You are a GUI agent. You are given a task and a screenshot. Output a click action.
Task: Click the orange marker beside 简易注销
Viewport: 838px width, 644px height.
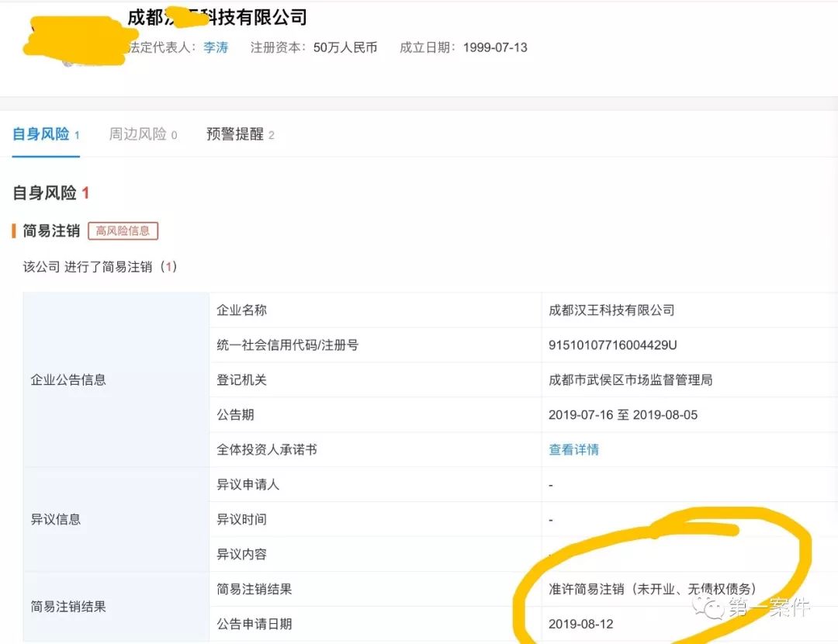tap(12, 230)
